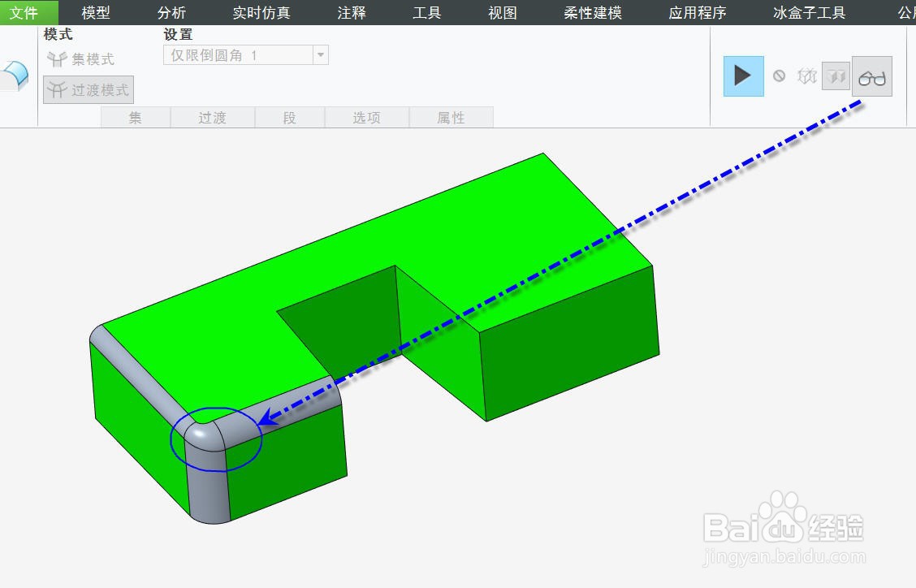The image size is (916, 588).
Task: Open the 过渡 panel tab
Action: click(x=212, y=118)
